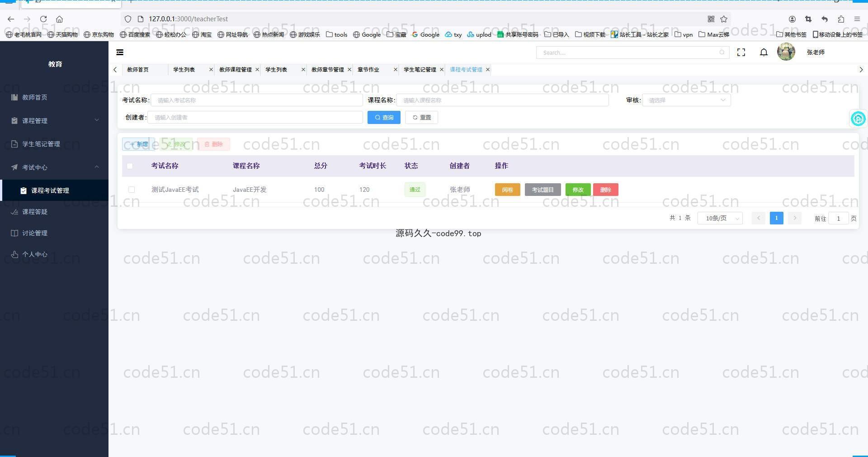Click the browser address bar URL
Screen dimensions: 868x457
click(188, 19)
